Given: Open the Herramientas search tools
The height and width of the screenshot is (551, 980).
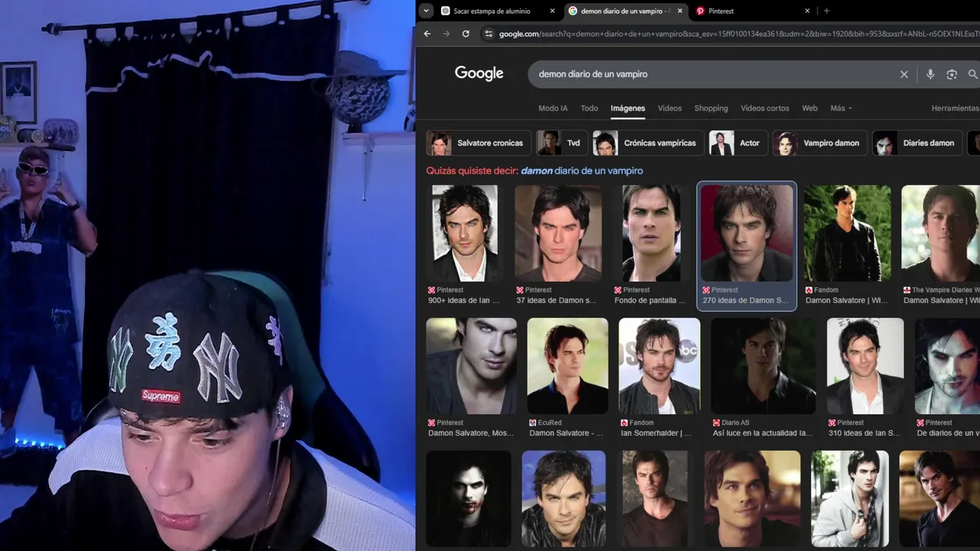Looking at the screenshot, I should [955, 109].
